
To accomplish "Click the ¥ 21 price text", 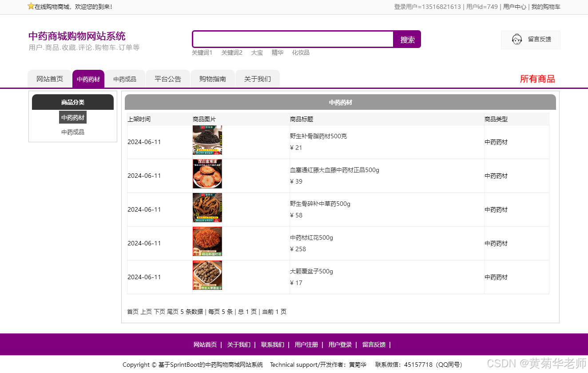I will [296, 148].
